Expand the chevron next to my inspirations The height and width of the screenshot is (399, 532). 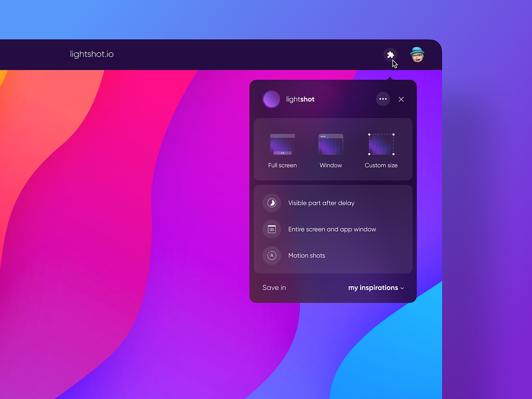[x=402, y=288]
